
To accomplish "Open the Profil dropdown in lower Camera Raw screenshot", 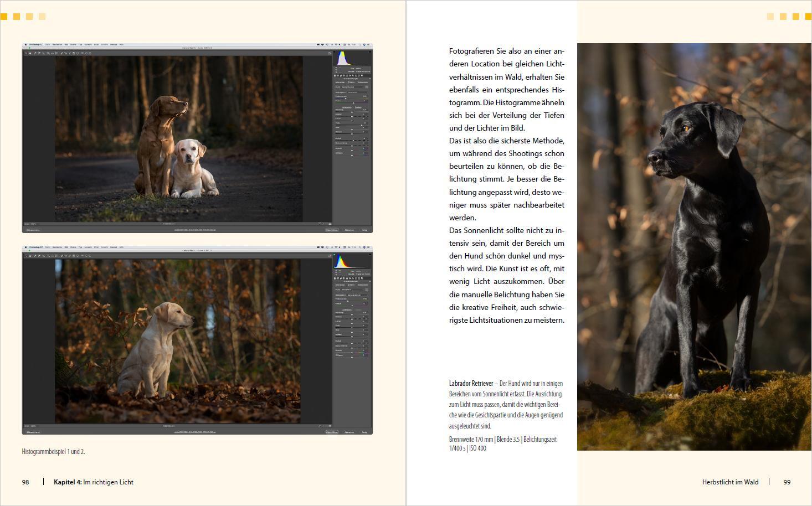I will pos(353,290).
